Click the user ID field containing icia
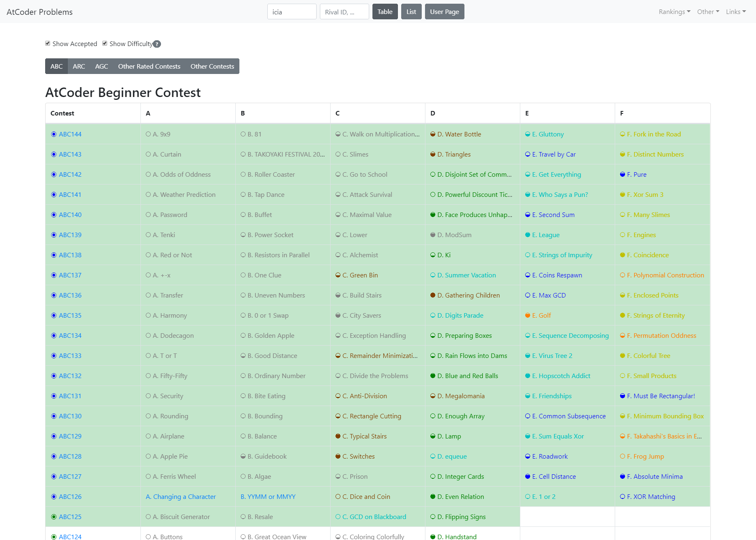The image size is (756, 540). pos(292,12)
